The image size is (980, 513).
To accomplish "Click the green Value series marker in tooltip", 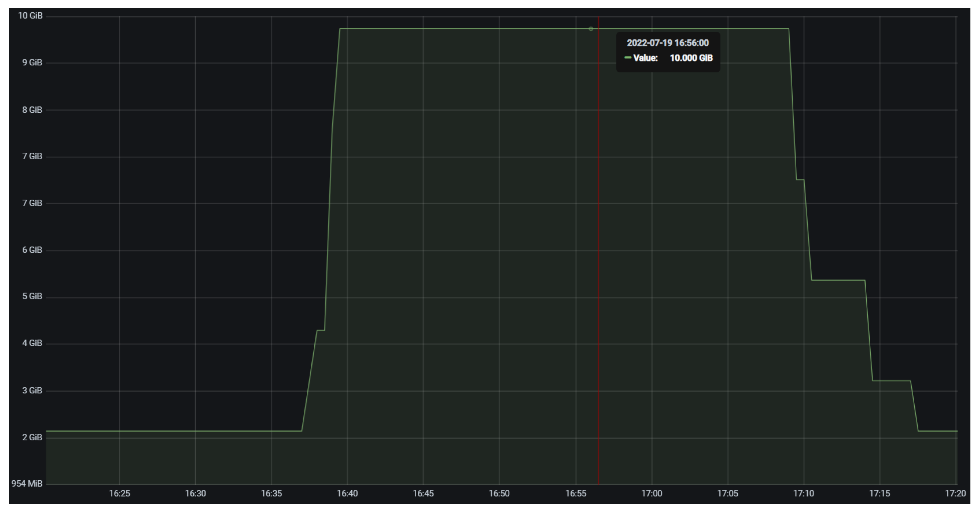I will (628, 58).
